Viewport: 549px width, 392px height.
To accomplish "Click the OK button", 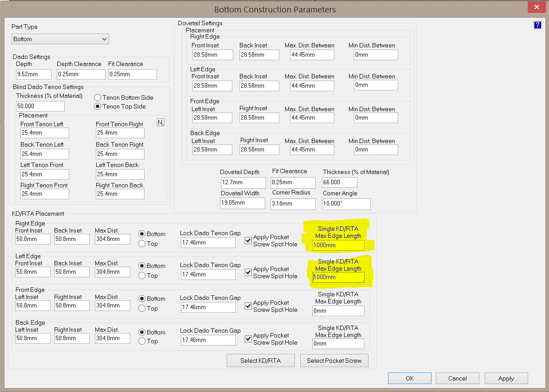I will (x=409, y=378).
